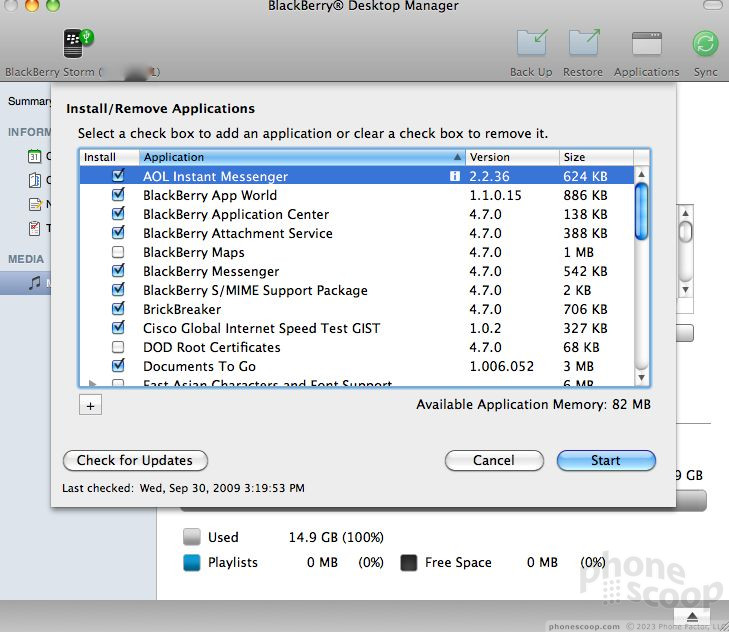The height and width of the screenshot is (632, 729).
Task: Sort by the Application column header
Action: [302, 157]
